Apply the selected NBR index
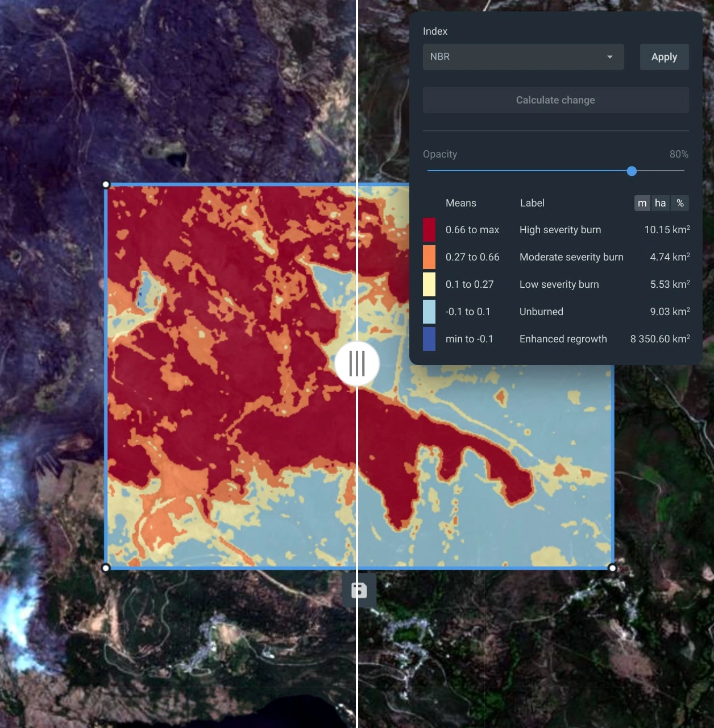 click(x=664, y=57)
